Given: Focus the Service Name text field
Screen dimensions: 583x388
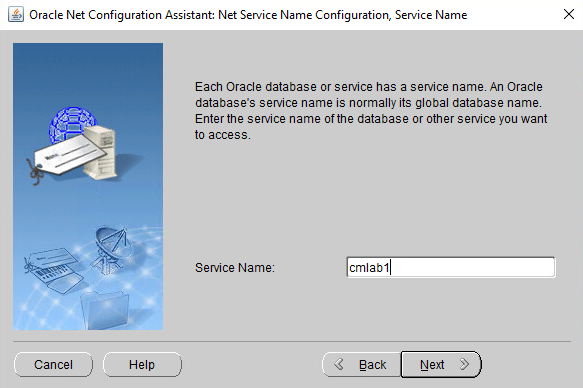Looking at the screenshot, I should tap(451, 267).
